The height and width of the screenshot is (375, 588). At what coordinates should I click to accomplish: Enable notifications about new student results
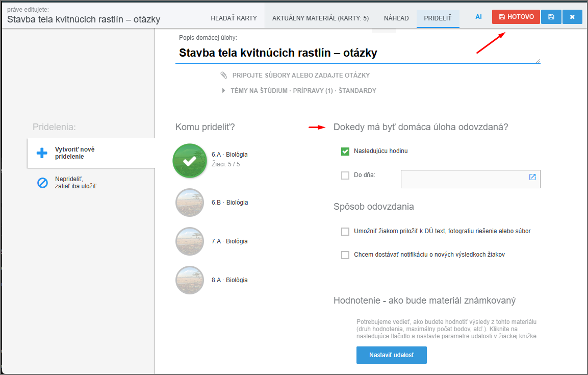[x=345, y=255]
